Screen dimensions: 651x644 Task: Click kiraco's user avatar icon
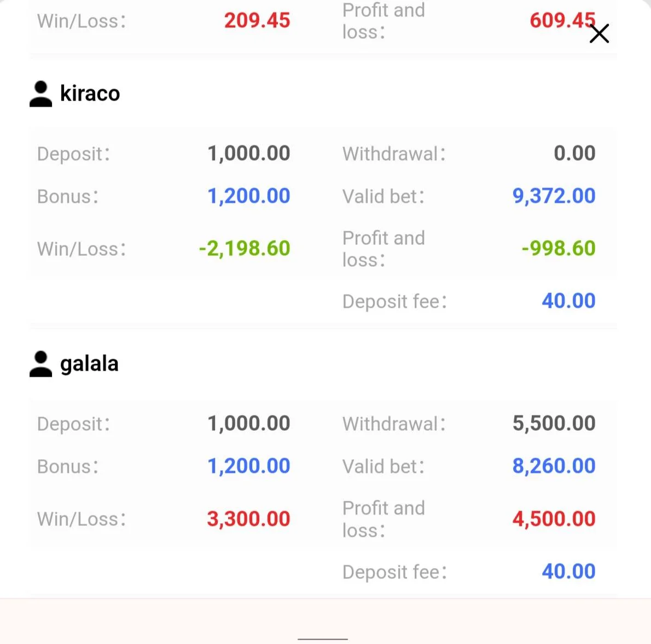pyautogui.click(x=40, y=94)
